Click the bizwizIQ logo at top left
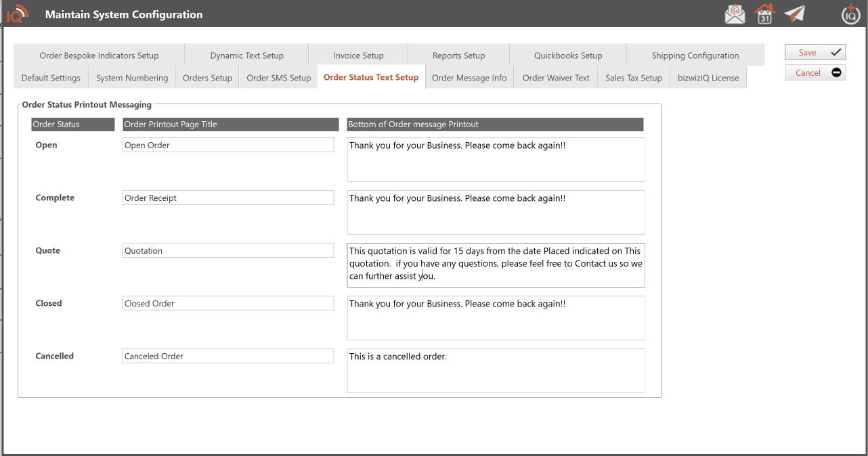 click(18, 14)
